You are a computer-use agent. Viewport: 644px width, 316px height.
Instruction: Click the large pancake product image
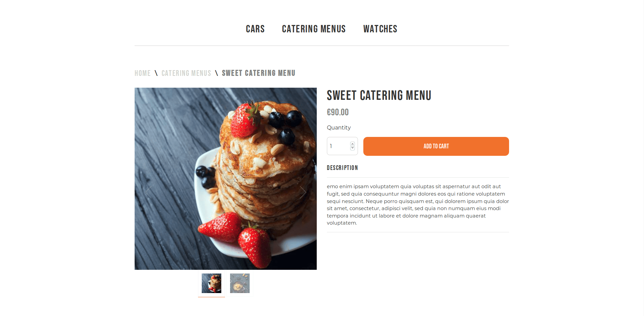point(225,179)
